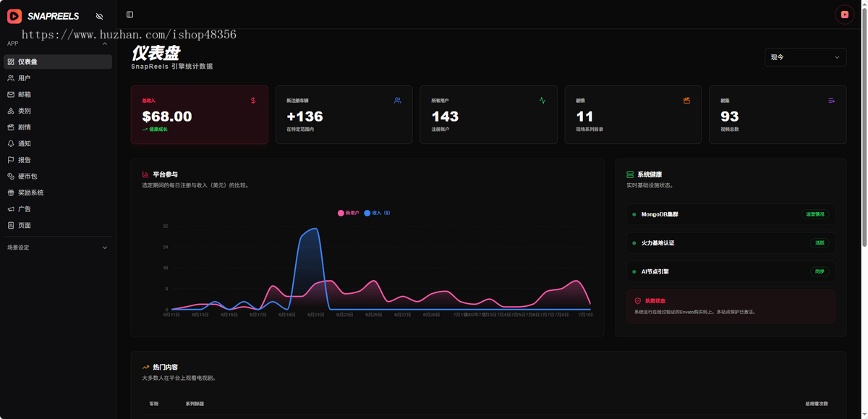
Task: Click the +136 registrations value
Action: [305, 117]
